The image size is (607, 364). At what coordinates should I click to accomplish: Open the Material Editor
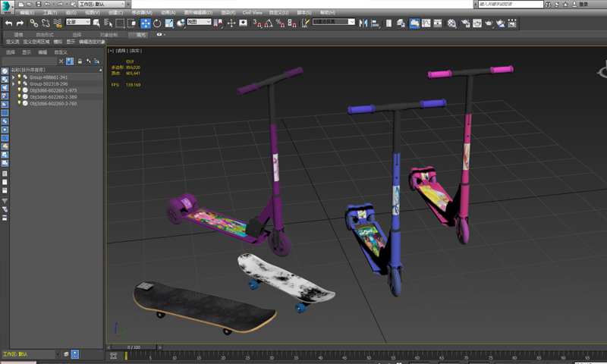point(452,24)
